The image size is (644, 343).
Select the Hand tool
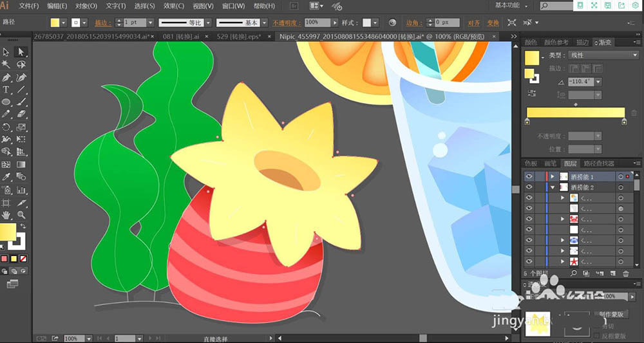coord(6,214)
